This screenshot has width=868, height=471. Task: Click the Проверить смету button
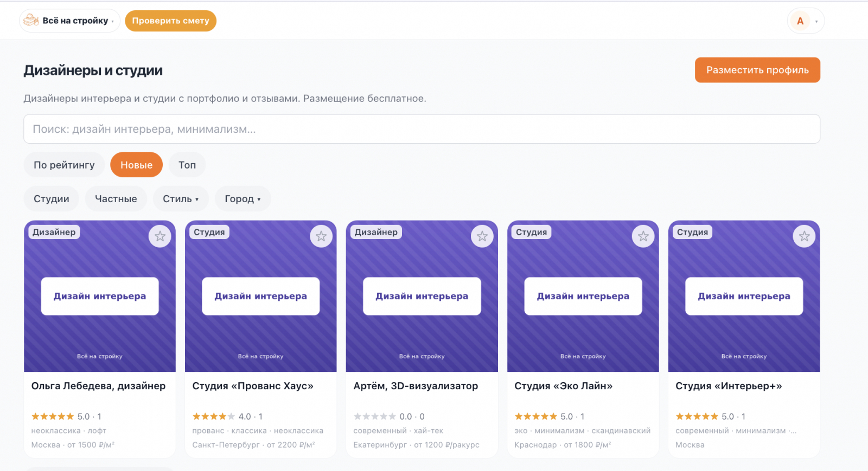[x=170, y=21]
